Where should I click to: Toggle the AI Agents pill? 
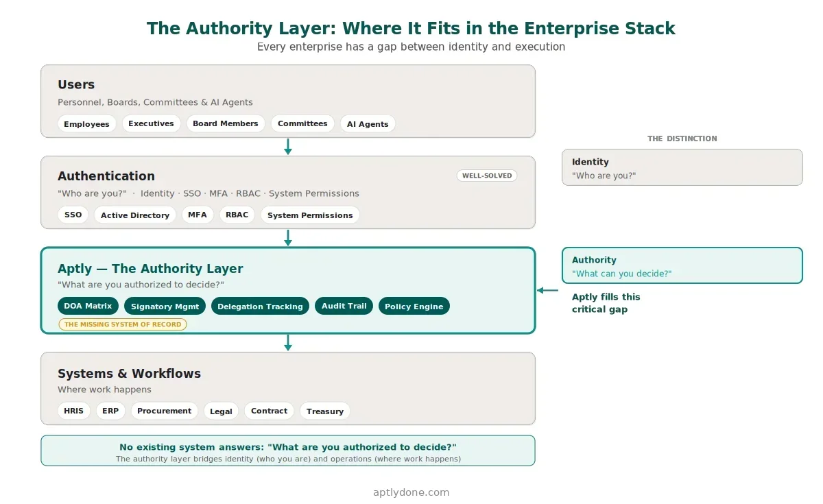(x=368, y=124)
